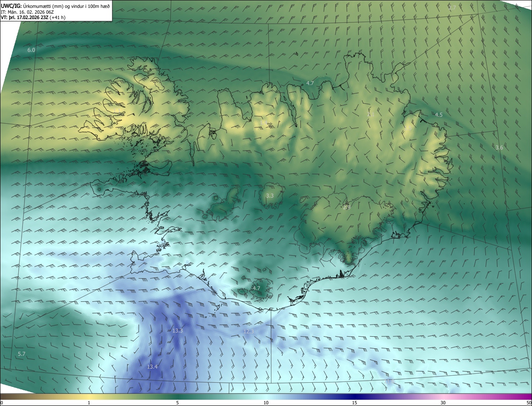The height and width of the screenshot is (406, 532).
Task: Click the 5.7 value label
Action: 22,354
